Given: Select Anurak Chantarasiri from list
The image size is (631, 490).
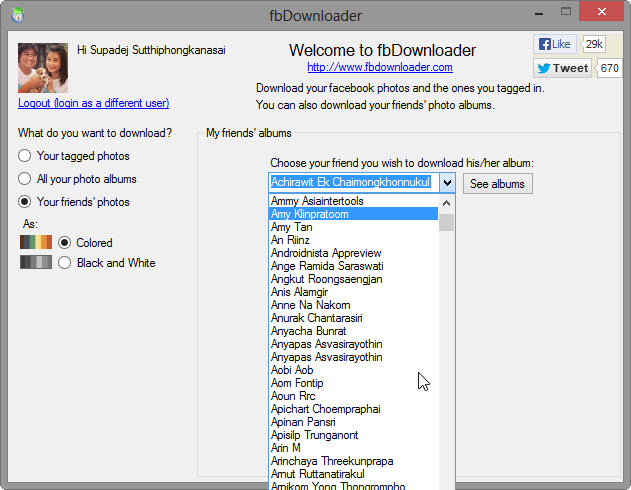Looking at the screenshot, I should 353,318.
